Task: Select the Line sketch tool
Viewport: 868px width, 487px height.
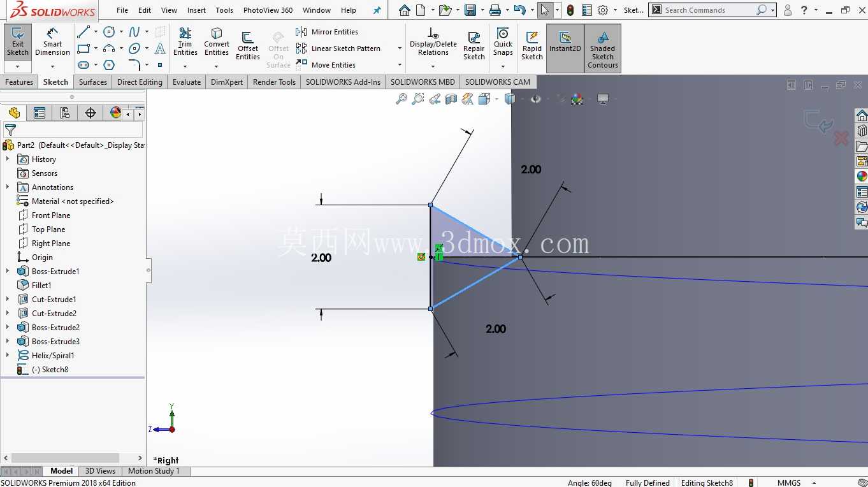Action: click(x=83, y=32)
